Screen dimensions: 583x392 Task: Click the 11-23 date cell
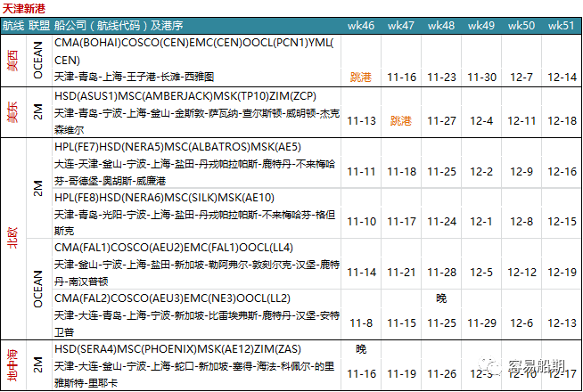click(x=442, y=78)
